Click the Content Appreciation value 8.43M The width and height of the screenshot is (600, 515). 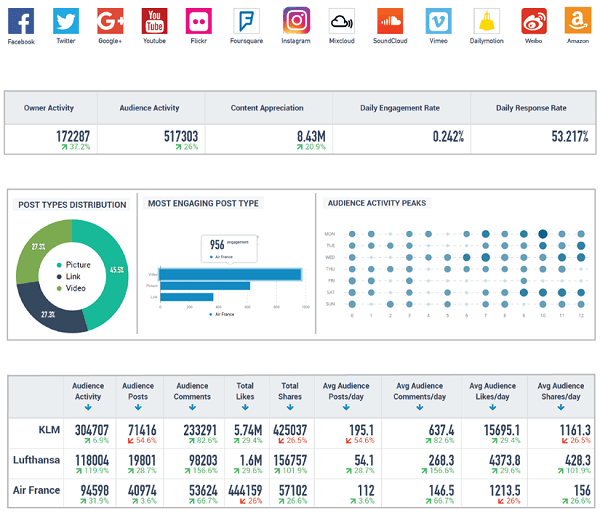point(311,136)
